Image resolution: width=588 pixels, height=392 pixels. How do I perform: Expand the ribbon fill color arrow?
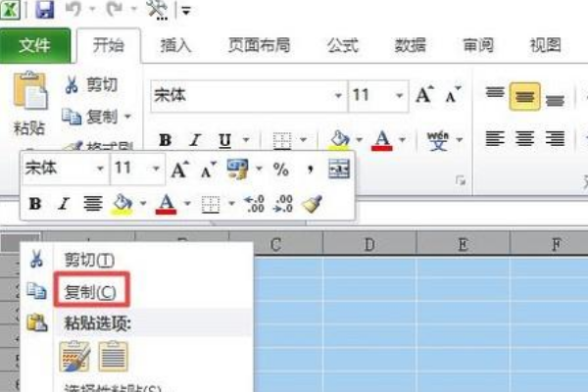pos(360,140)
